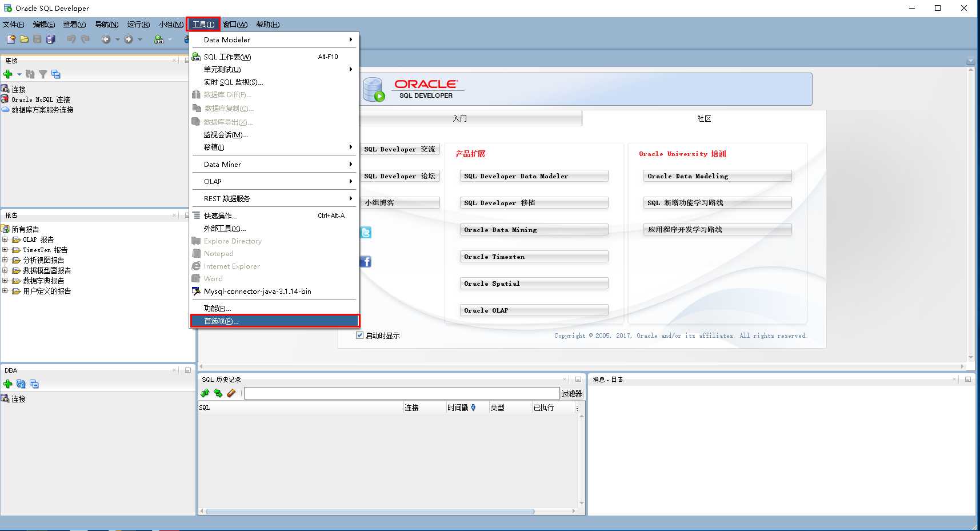Click the green plus New Connection icon
This screenshot has height=531, width=980.
(8, 74)
